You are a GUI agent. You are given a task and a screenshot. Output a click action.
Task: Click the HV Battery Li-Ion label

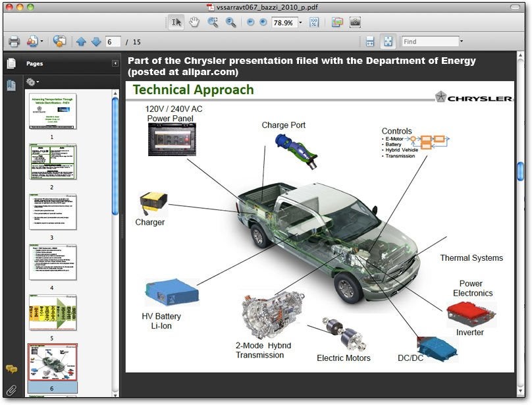point(161,321)
